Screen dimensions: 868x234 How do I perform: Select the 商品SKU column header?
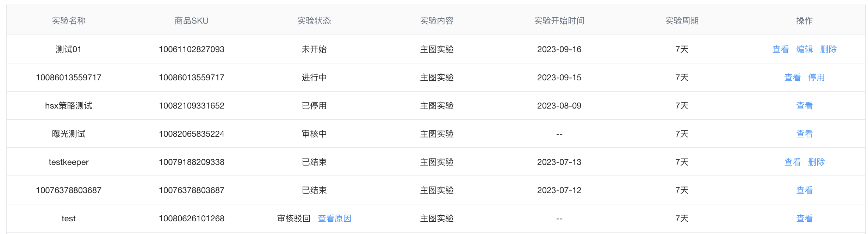191,21
